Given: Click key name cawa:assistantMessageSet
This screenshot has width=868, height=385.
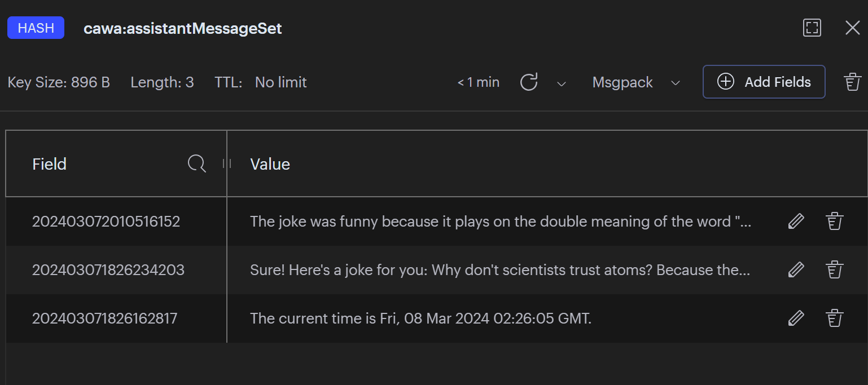Looking at the screenshot, I should tap(183, 28).
